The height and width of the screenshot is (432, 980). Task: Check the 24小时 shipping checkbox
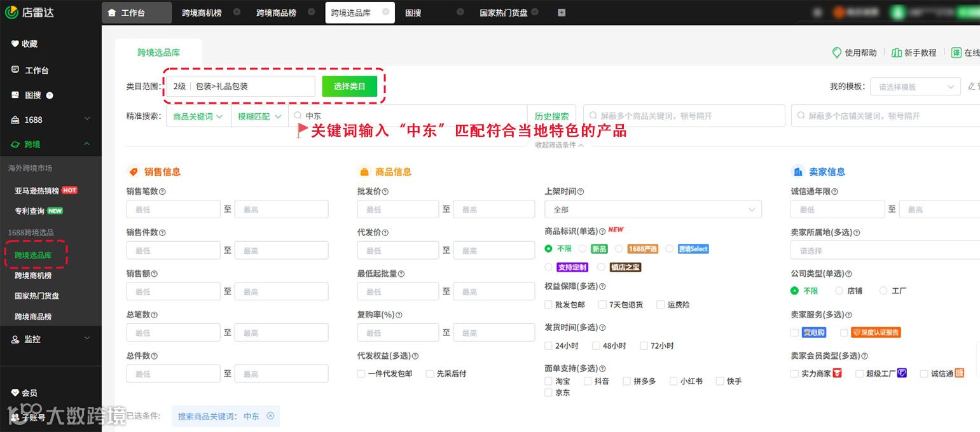pyautogui.click(x=549, y=346)
